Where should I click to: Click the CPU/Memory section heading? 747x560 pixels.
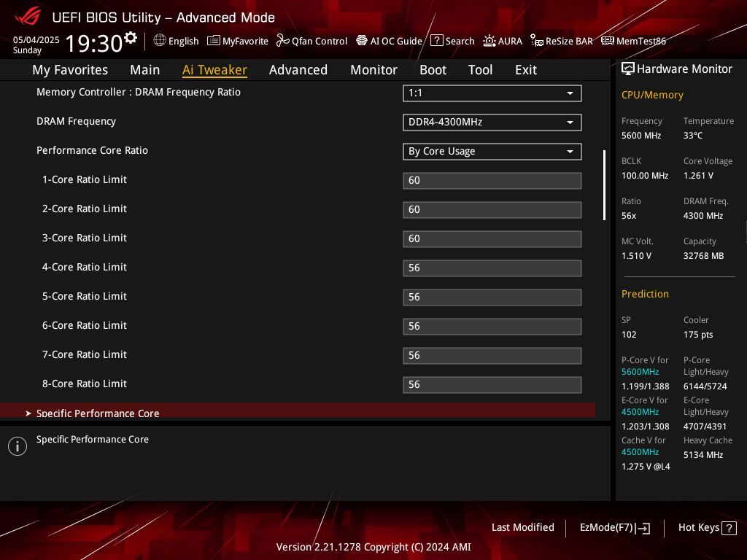(652, 95)
